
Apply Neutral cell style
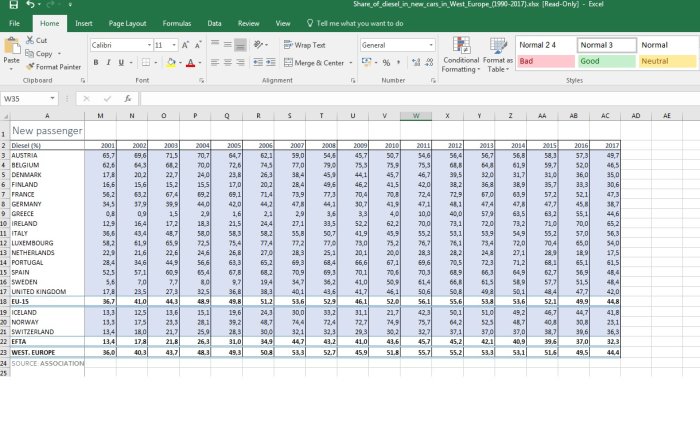667,61
